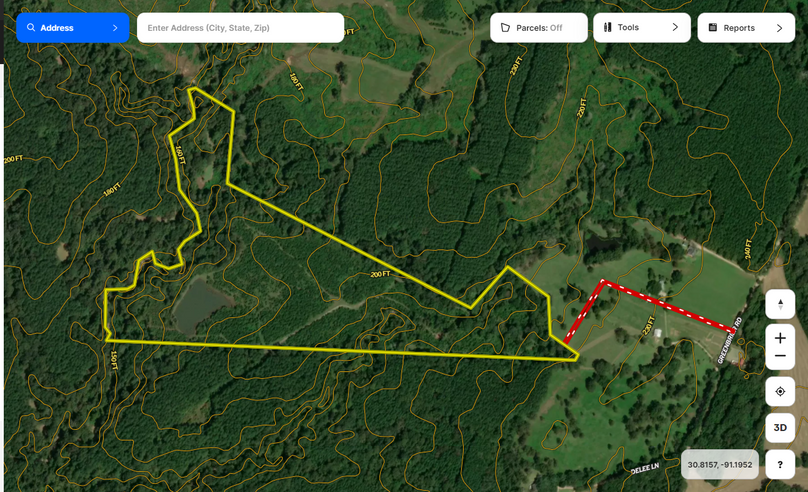The width and height of the screenshot is (808, 492).
Task: Open the Tools menu
Action: point(642,28)
